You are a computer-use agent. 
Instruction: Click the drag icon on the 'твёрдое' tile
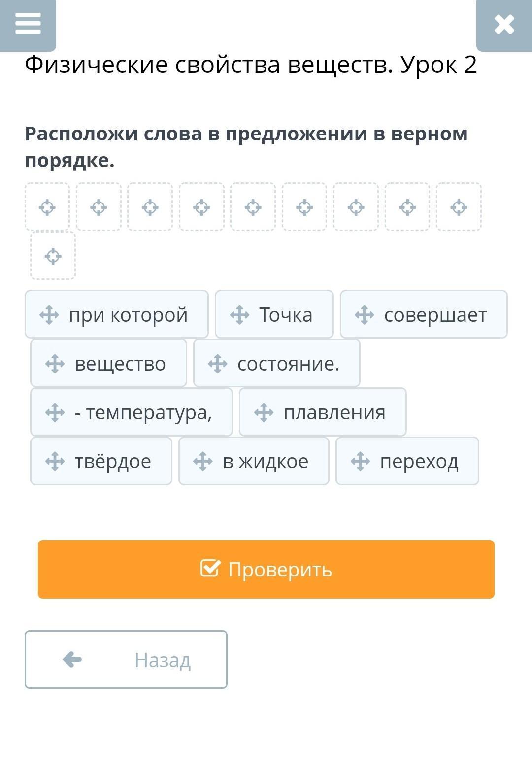tap(55, 461)
